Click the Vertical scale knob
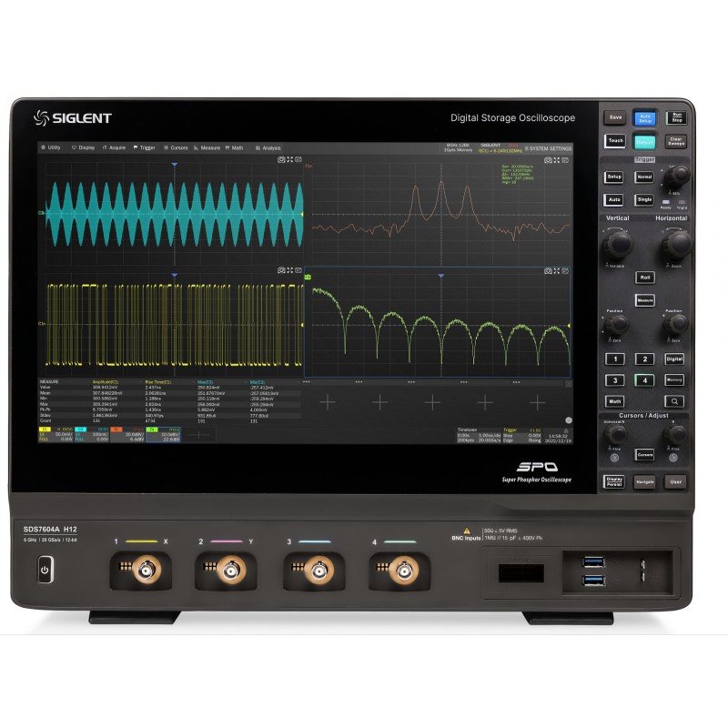This screenshot has height=728, width=728. click(618, 244)
